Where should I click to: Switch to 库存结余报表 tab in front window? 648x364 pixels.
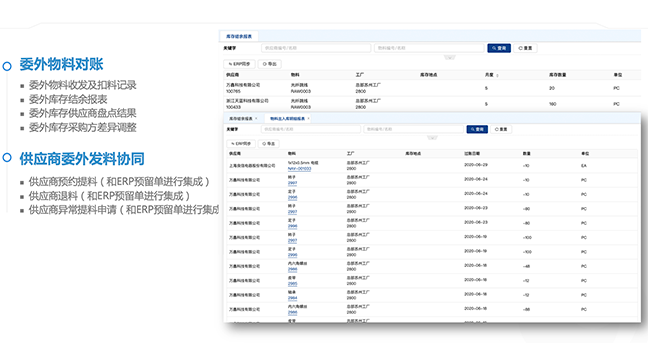241,119
